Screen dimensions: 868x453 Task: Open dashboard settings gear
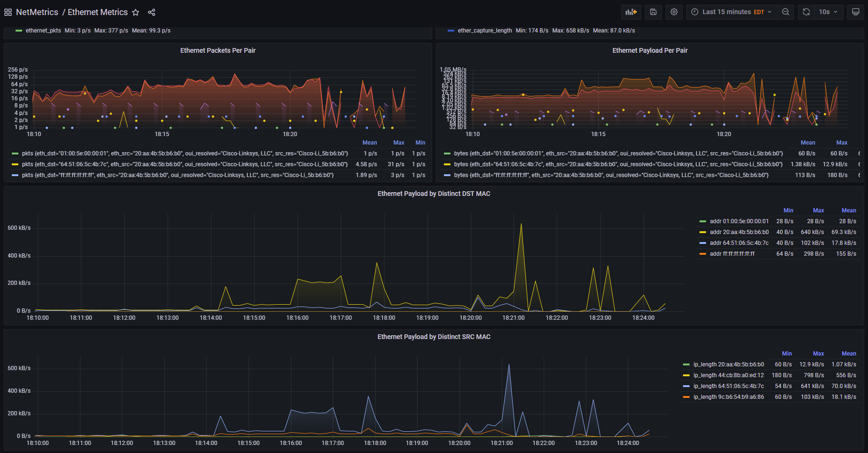coord(674,12)
